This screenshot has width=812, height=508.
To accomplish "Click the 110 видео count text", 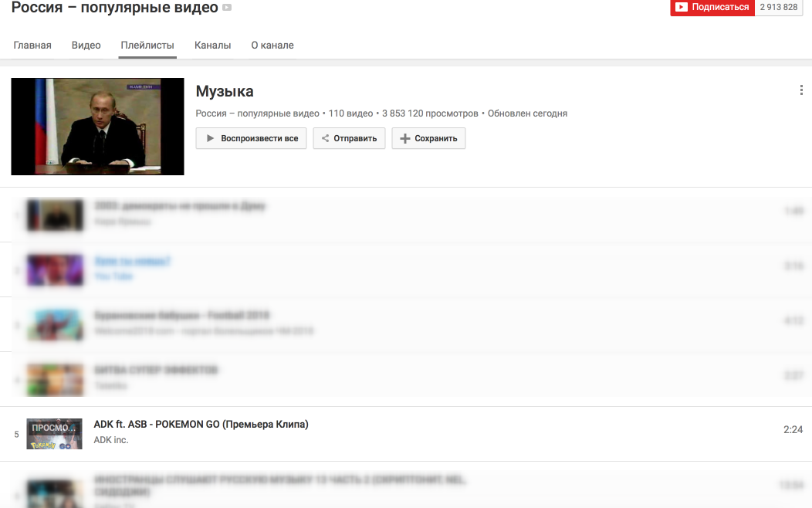I will [350, 113].
